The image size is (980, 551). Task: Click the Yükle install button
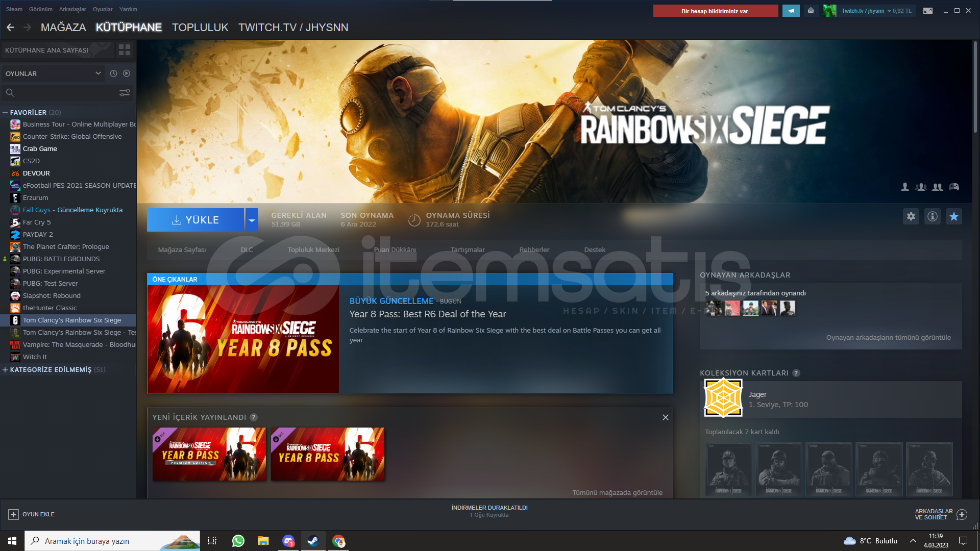(x=195, y=220)
